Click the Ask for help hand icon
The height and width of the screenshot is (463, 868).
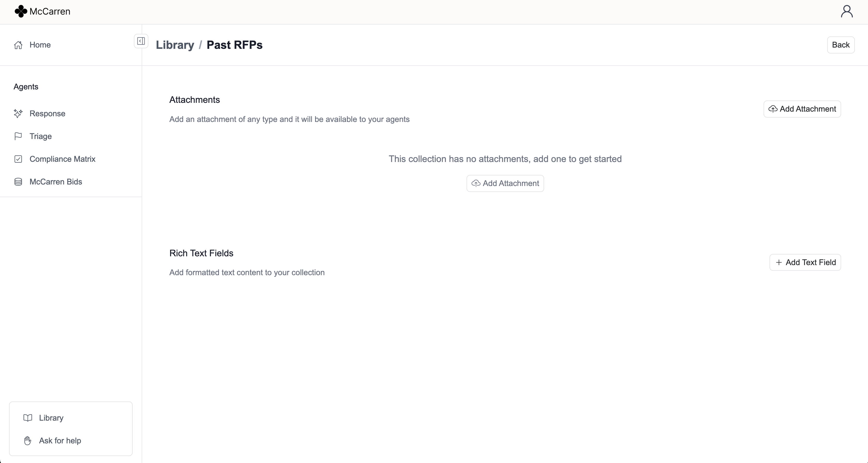click(x=28, y=441)
